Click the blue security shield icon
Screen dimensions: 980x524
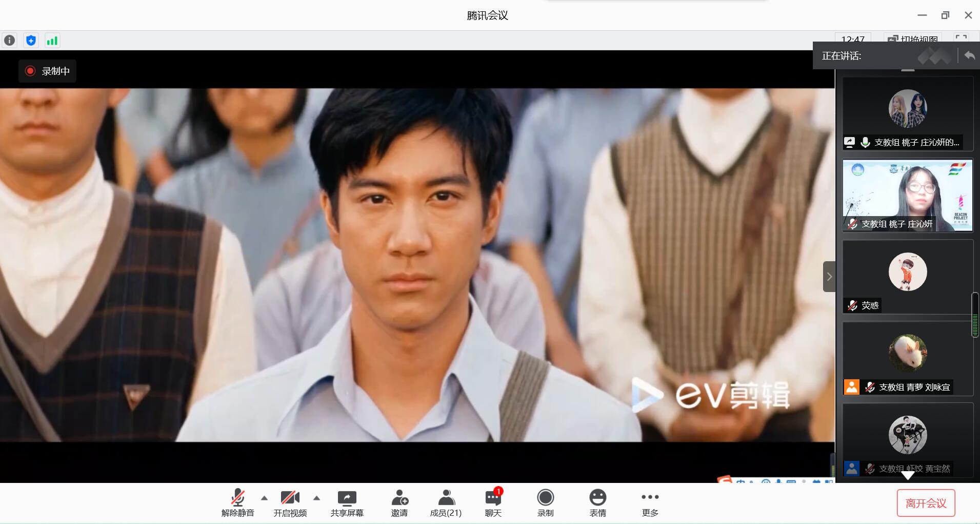click(x=31, y=41)
